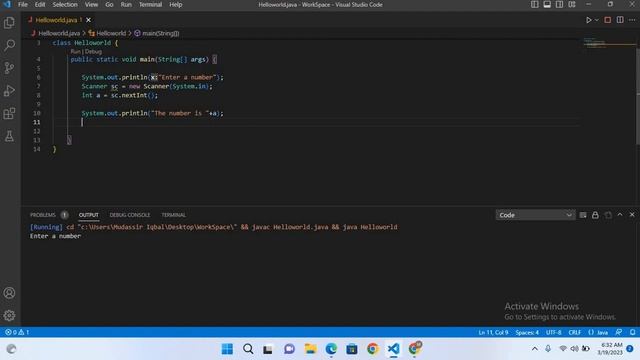The width and height of the screenshot is (640, 360).
Task: Open the Go menu
Action: pos(109,4)
